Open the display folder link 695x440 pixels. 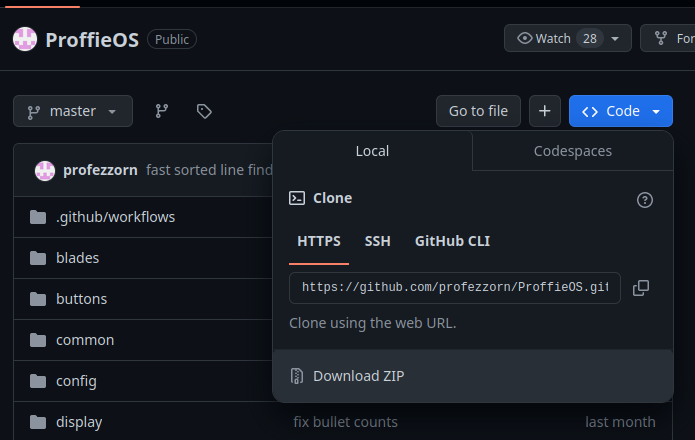pos(79,422)
